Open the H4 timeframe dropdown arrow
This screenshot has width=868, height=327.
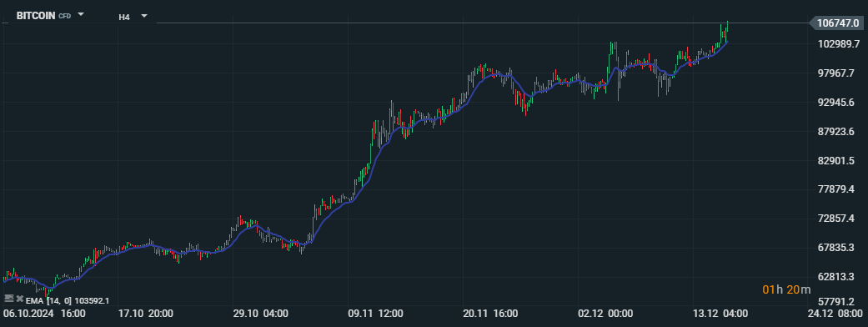[144, 16]
